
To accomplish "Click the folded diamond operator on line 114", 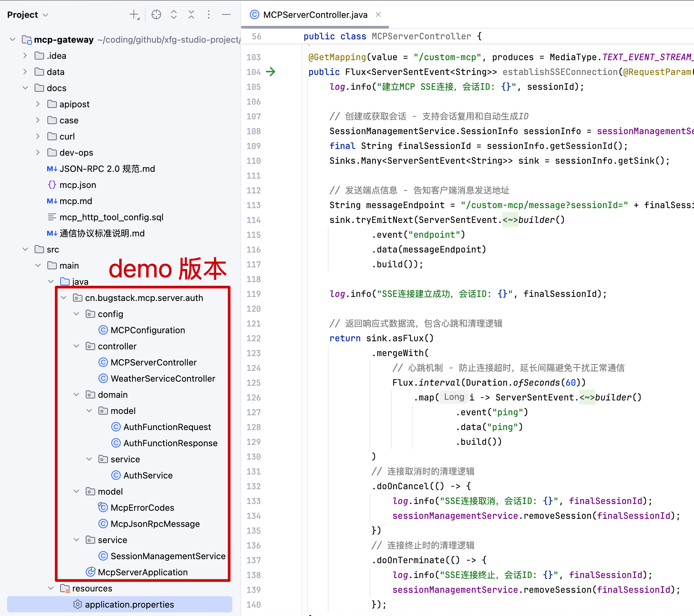I will 510,220.
